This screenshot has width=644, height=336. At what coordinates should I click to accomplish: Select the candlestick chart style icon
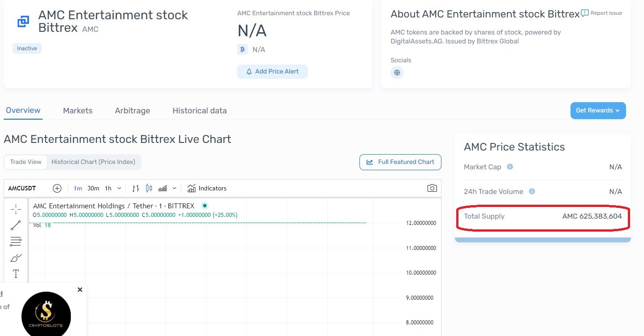click(149, 188)
